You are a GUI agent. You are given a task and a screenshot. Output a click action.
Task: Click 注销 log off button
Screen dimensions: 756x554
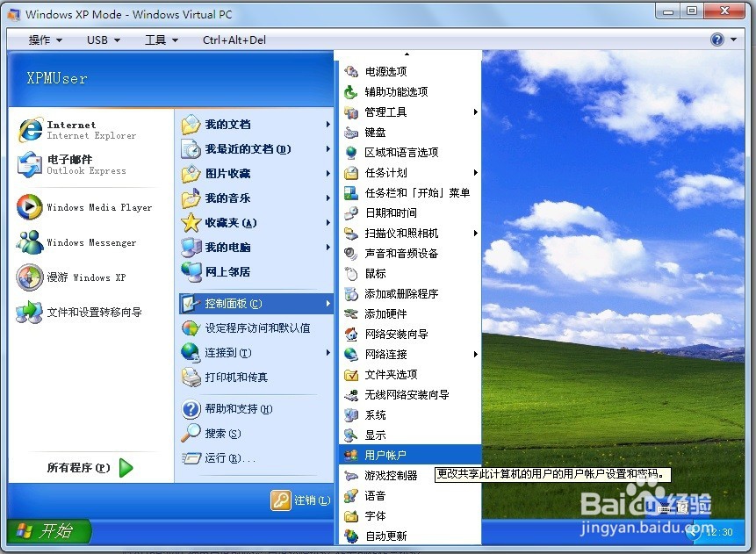[300, 500]
